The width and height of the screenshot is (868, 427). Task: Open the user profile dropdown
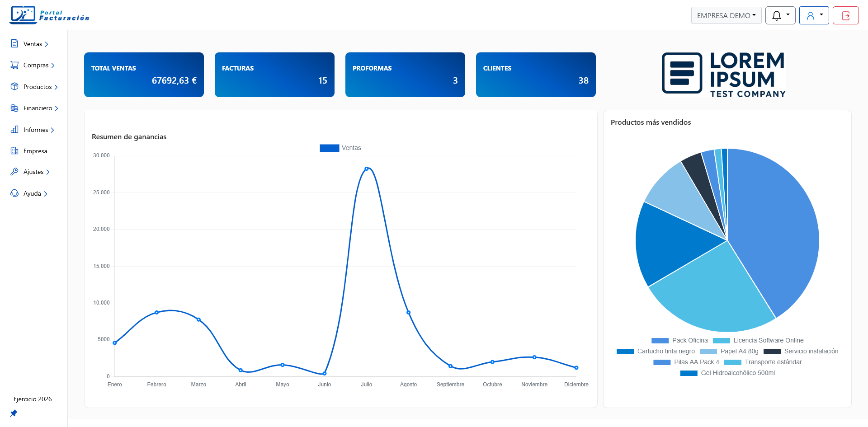[814, 15]
